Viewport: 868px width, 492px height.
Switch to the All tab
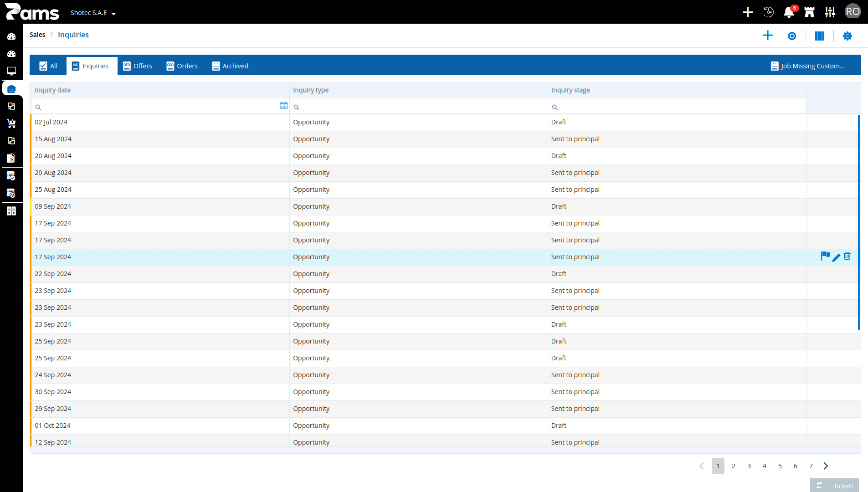[x=48, y=66]
